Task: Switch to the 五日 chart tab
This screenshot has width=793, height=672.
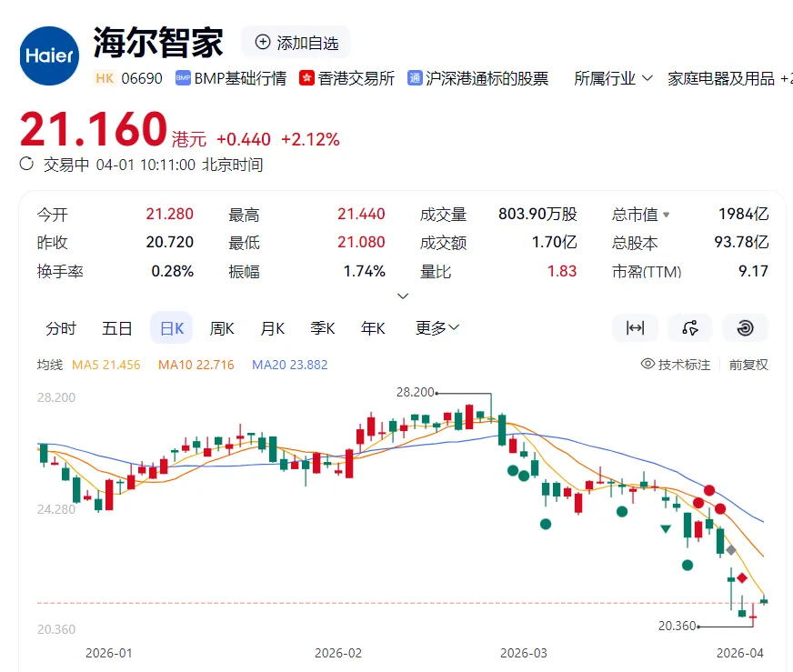Action: (116, 328)
